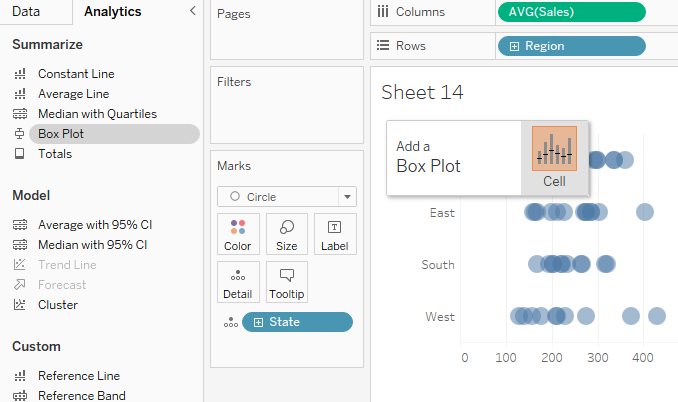Click the Average Line icon
The image size is (678, 402).
19,94
